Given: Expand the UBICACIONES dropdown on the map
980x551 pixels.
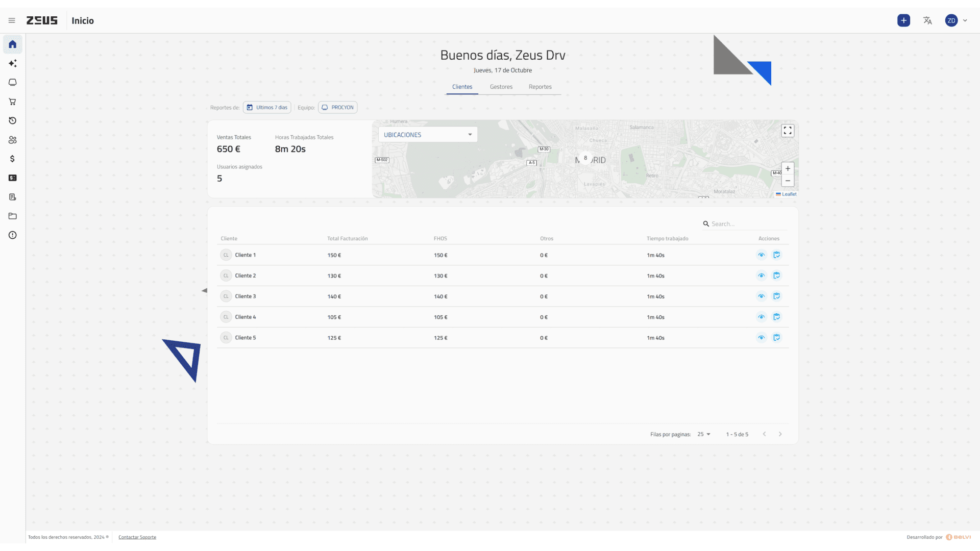Looking at the screenshot, I should [x=428, y=135].
